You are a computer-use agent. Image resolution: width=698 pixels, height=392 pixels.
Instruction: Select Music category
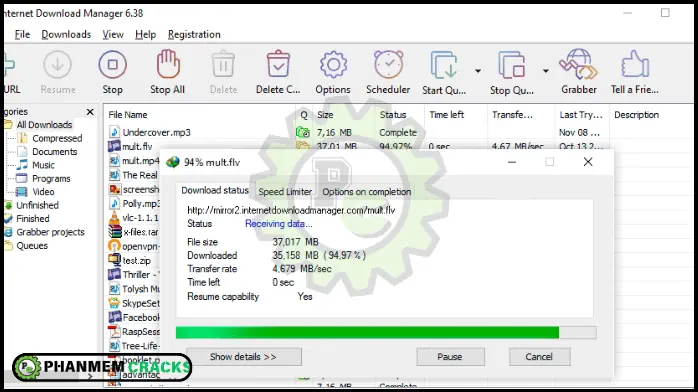tap(43, 165)
